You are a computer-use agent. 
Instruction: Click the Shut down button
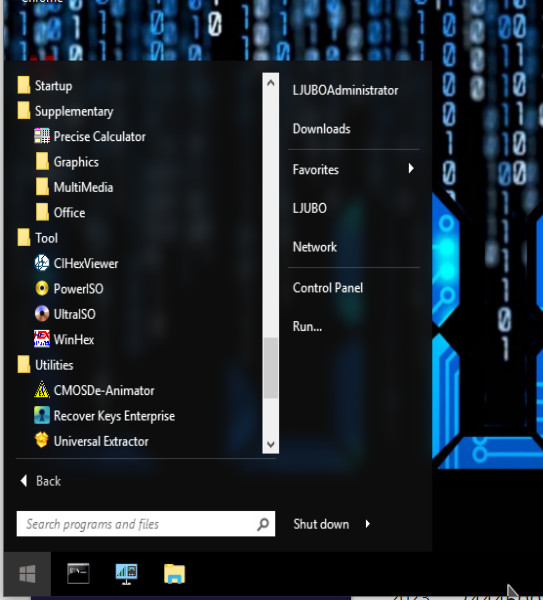321,524
